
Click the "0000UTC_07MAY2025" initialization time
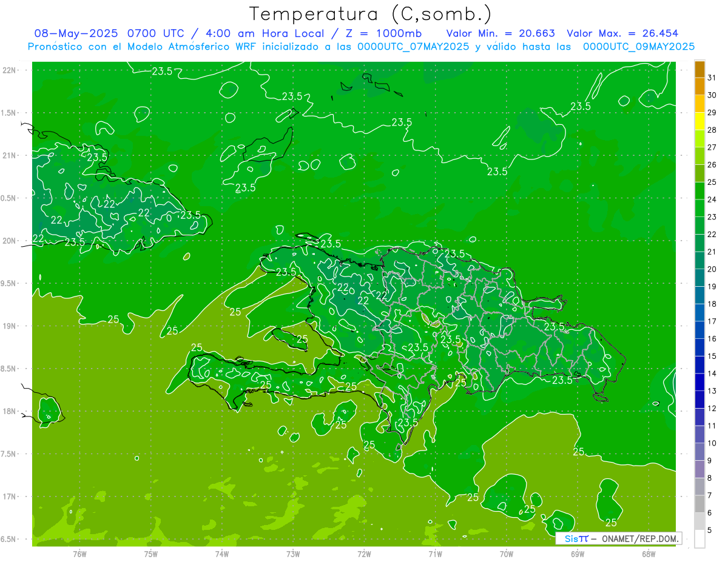click(413, 47)
